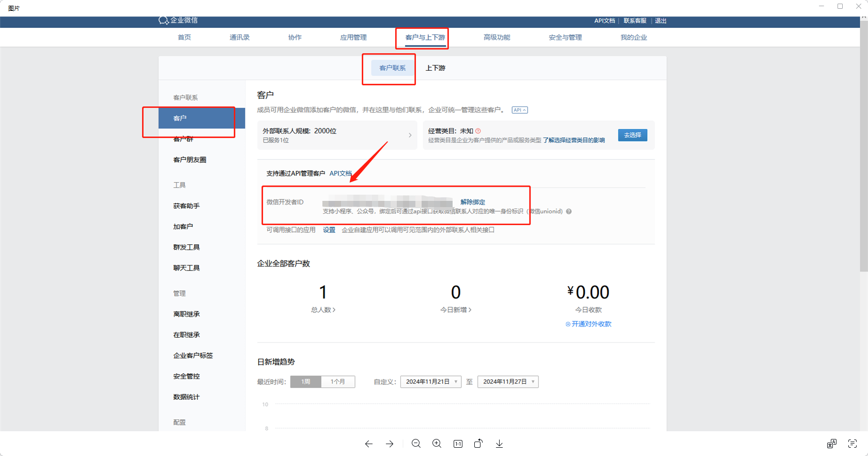Screen dimensions: 868x456
Task: Click the previous image arrow in viewer toolbar
Action: [x=368, y=444]
